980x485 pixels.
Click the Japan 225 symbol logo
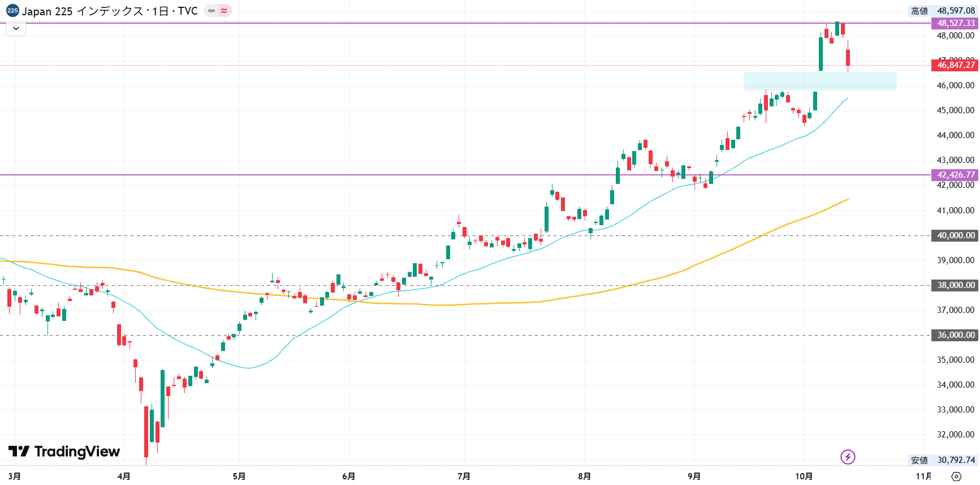(x=12, y=11)
